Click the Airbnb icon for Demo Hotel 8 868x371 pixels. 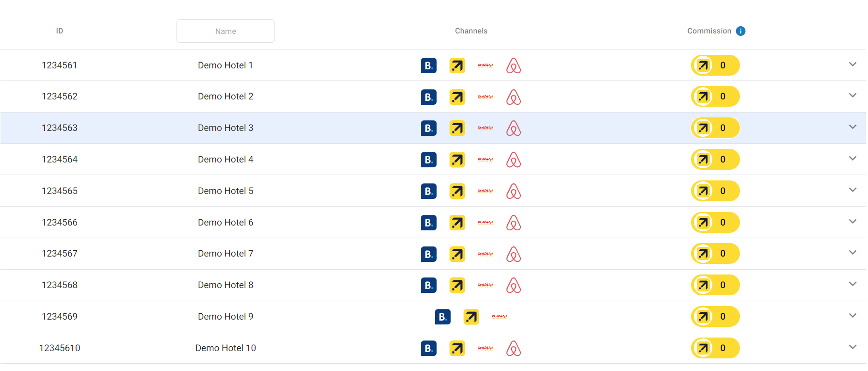click(x=513, y=285)
